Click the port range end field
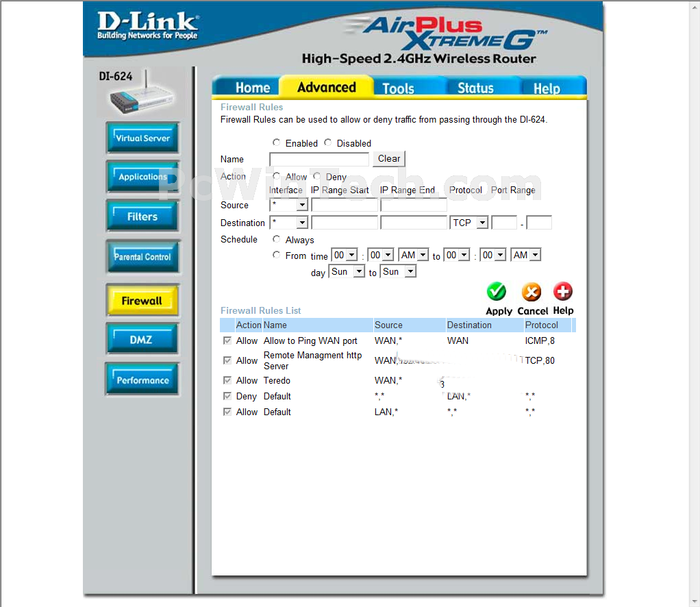The width and height of the screenshot is (700, 607). (x=539, y=223)
